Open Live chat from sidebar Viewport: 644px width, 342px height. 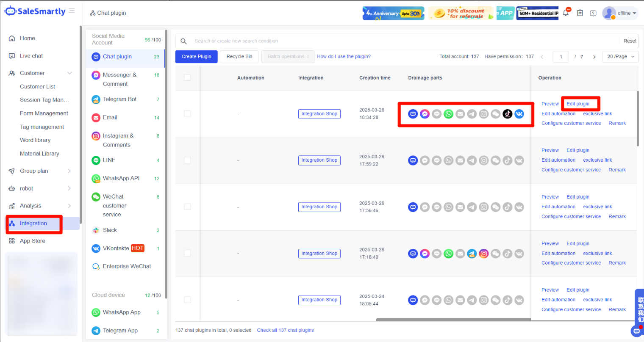coord(31,56)
